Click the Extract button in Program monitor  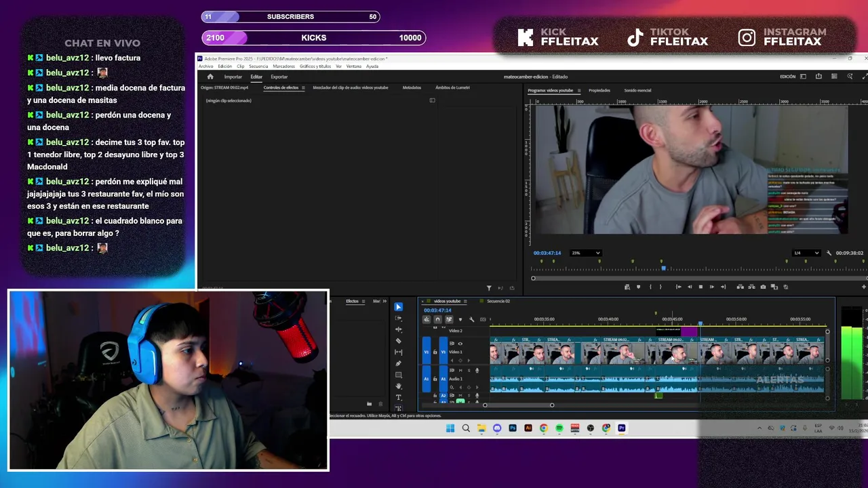tap(751, 287)
